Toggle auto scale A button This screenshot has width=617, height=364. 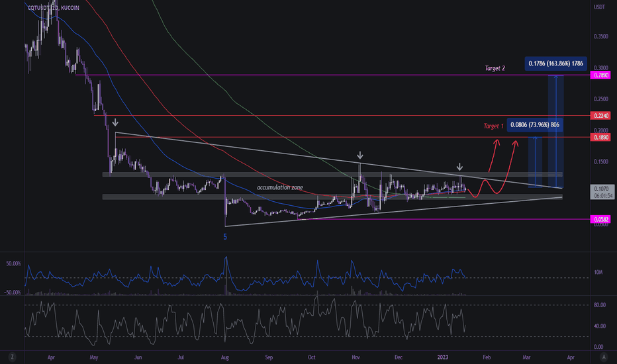604,357
